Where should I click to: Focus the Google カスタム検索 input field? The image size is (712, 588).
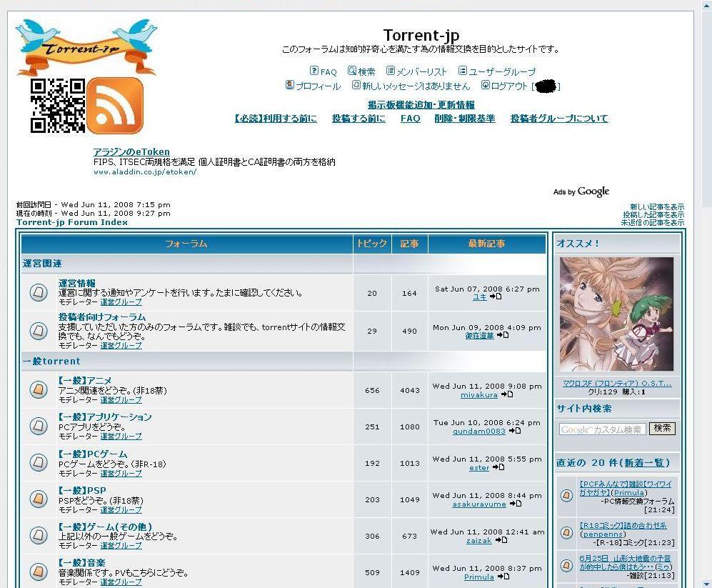point(602,429)
